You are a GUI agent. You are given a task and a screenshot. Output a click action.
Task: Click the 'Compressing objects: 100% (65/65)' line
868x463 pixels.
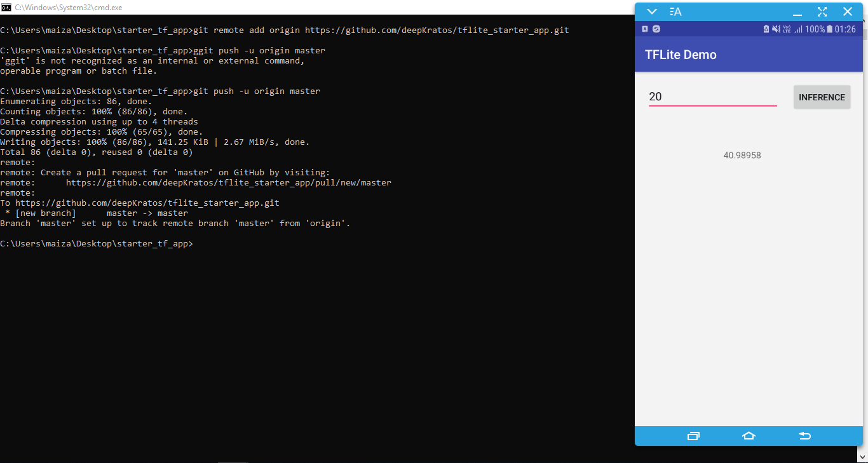(102, 132)
